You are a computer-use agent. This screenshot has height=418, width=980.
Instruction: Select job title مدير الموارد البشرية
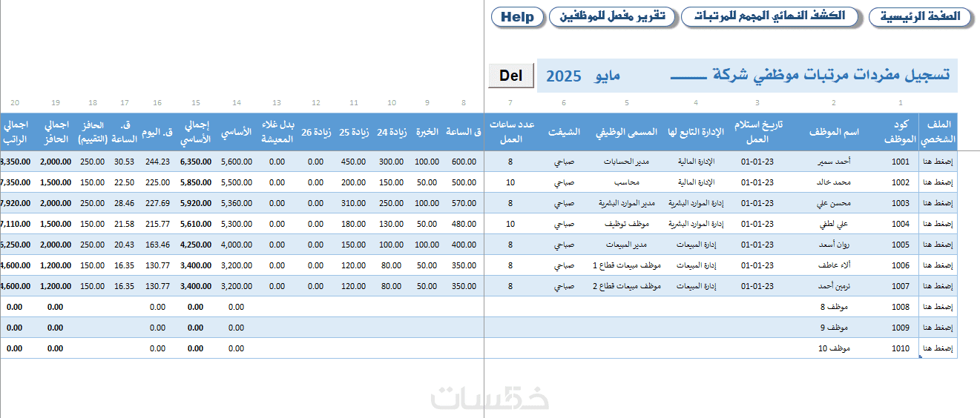(628, 203)
